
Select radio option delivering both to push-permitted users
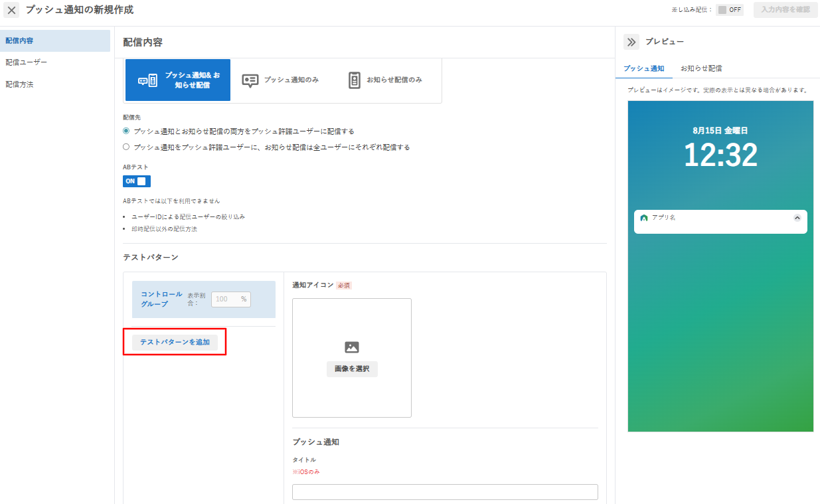pyautogui.click(x=126, y=131)
